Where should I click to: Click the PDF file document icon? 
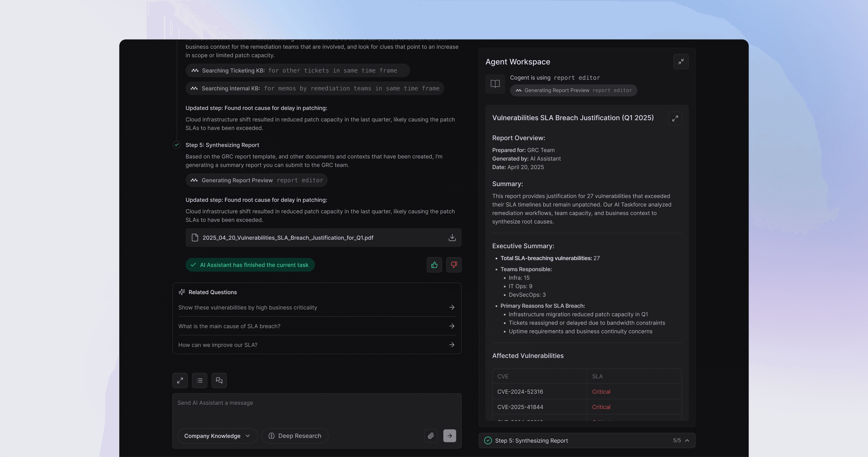click(195, 238)
